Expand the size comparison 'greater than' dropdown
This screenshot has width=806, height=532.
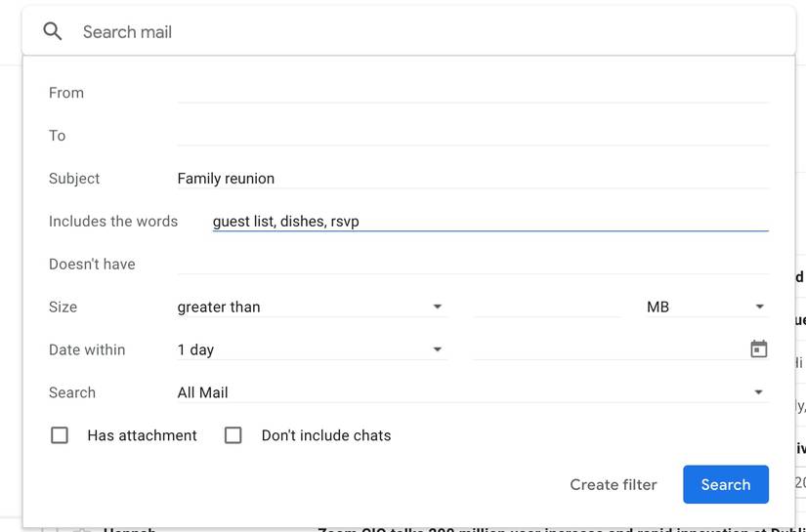click(x=311, y=307)
